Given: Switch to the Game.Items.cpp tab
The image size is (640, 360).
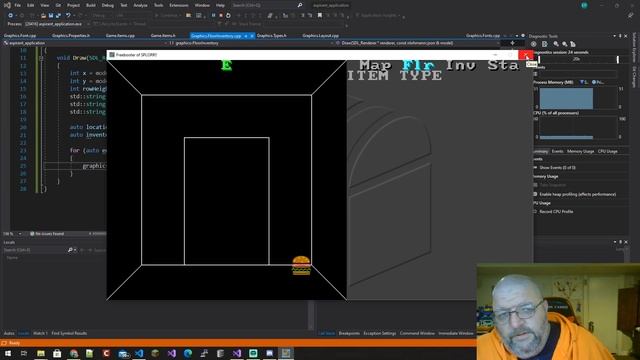Looking at the screenshot, I should [120, 36].
